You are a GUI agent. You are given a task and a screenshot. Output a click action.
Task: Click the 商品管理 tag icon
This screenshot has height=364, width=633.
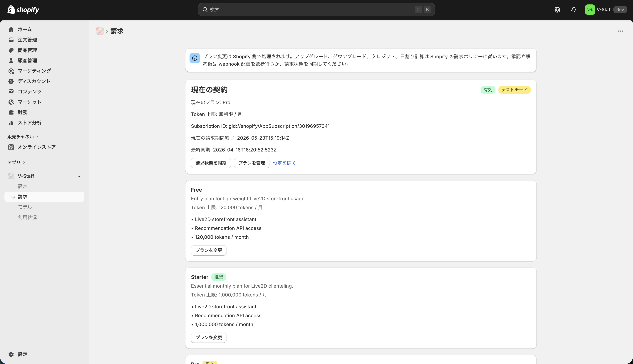[11, 50]
